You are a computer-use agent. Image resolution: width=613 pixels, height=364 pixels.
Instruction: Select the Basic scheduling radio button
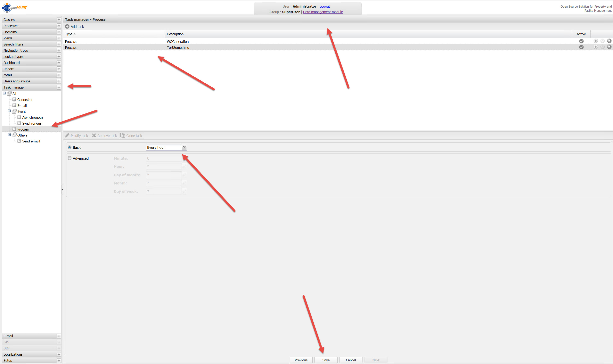(70, 147)
